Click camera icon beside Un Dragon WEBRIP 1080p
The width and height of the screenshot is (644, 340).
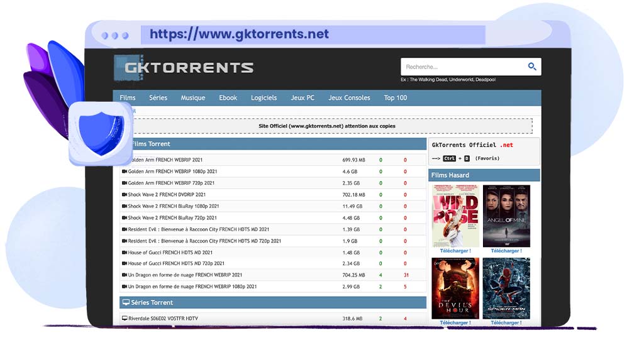(x=125, y=287)
